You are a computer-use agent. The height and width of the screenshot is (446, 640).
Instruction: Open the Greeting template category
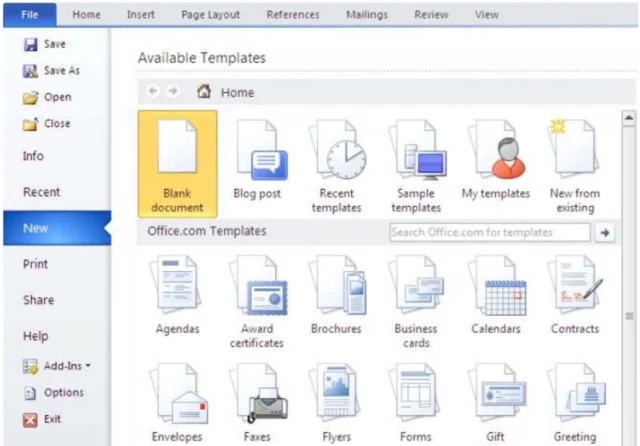(575, 403)
